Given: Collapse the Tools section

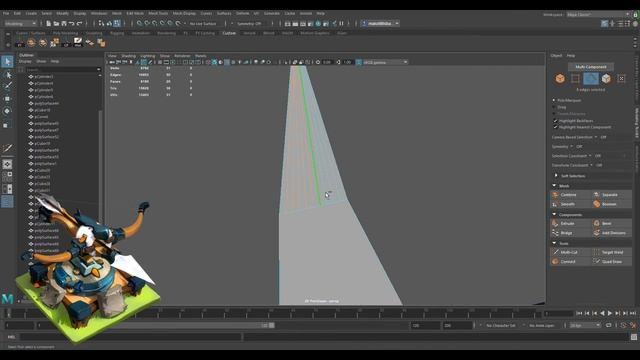Looking at the screenshot, I should pyautogui.click(x=554, y=243).
